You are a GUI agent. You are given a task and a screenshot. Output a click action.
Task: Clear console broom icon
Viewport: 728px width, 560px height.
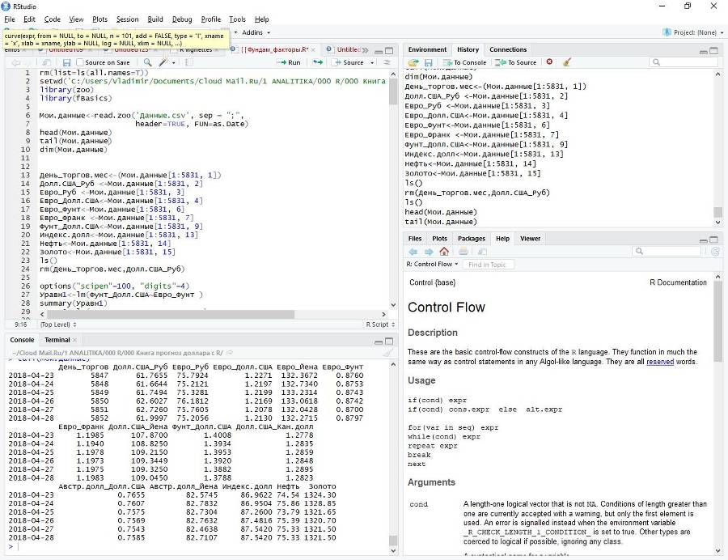tap(388, 353)
